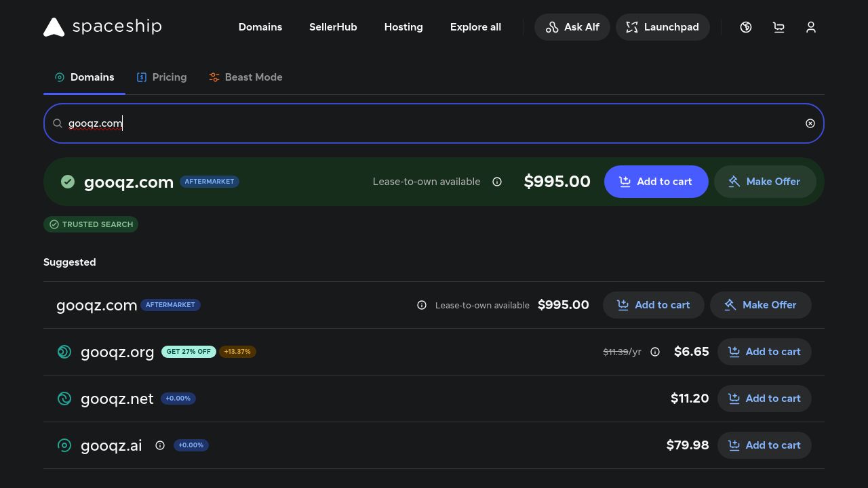
Task: Open the shopping cart icon in header
Action: pyautogui.click(x=778, y=27)
